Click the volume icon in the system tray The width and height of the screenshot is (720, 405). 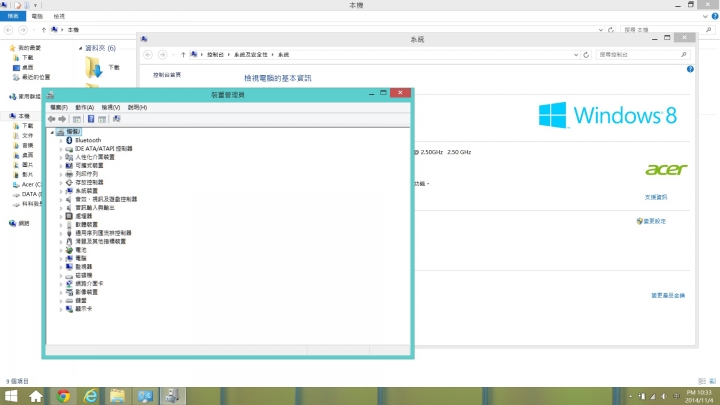tap(664, 396)
